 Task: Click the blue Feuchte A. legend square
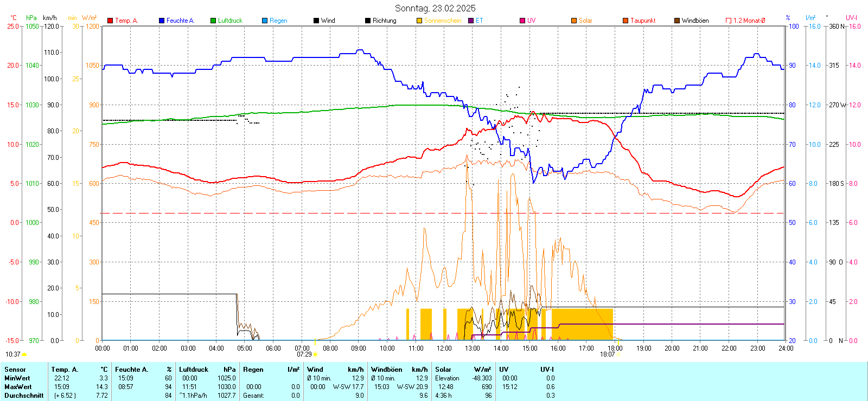[x=162, y=21]
